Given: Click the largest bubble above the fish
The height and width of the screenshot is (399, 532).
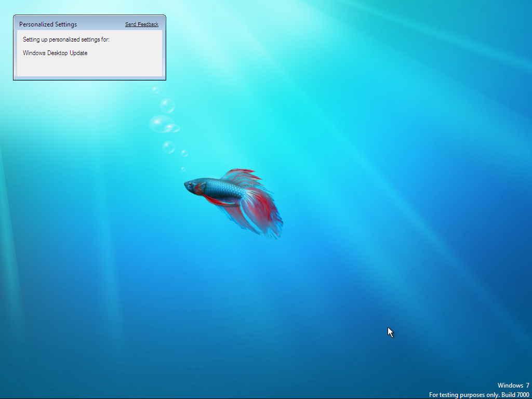Looking at the screenshot, I should point(161,124).
